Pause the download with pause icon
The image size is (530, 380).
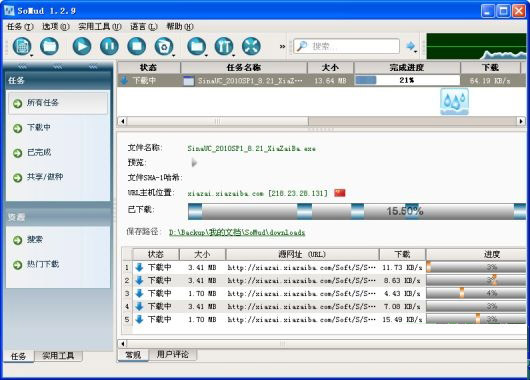[x=109, y=46]
